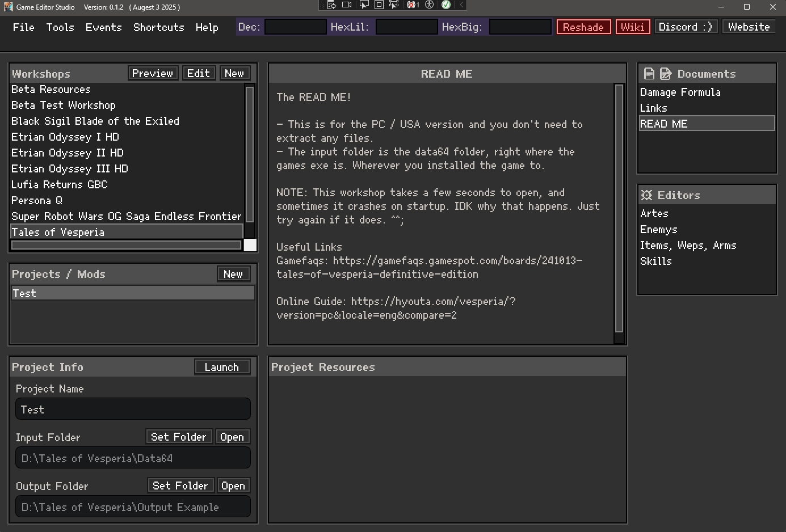Click the Project Name input field
This screenshot has height=532, width=786.
[x=133, y=409]
